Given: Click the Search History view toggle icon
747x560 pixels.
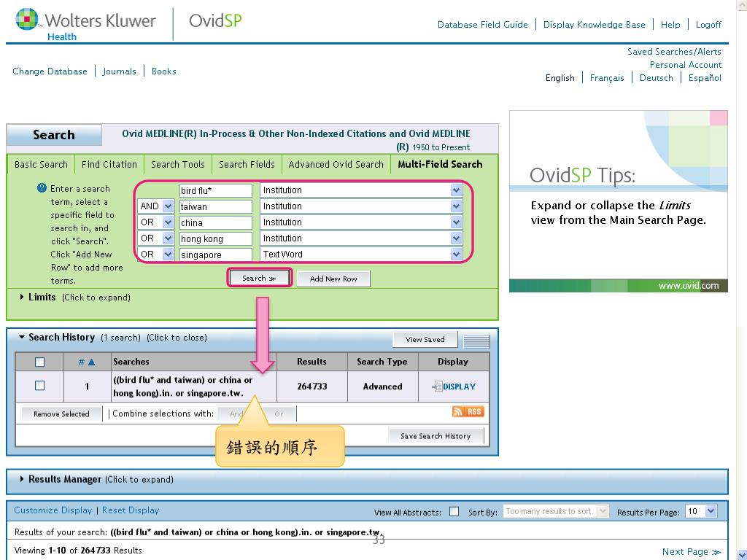Looking at the screenshot, I should [x=476, y=341].
